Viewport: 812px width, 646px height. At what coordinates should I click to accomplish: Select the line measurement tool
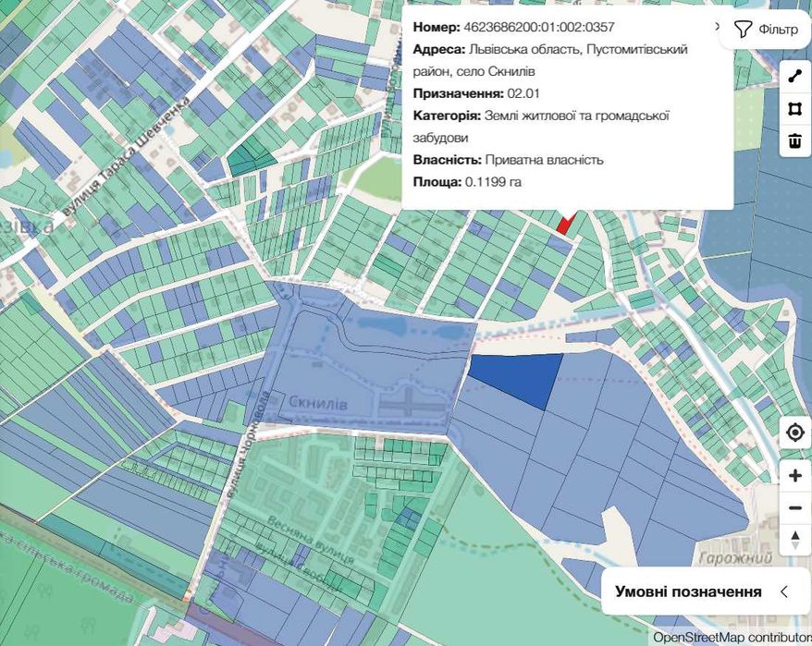pyautogui.click(x=794, y=77)
